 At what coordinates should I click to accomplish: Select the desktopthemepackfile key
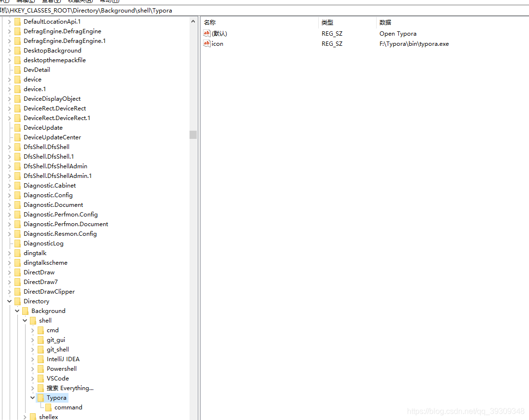54,60
